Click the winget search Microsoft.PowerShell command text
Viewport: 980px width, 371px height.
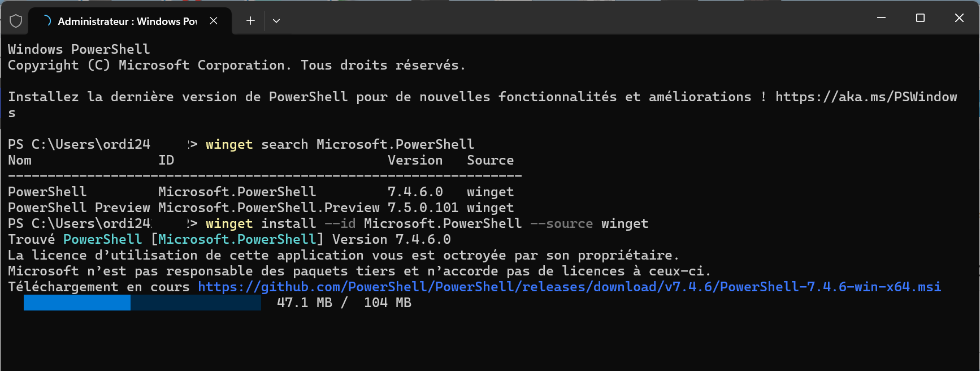point(340,144)
